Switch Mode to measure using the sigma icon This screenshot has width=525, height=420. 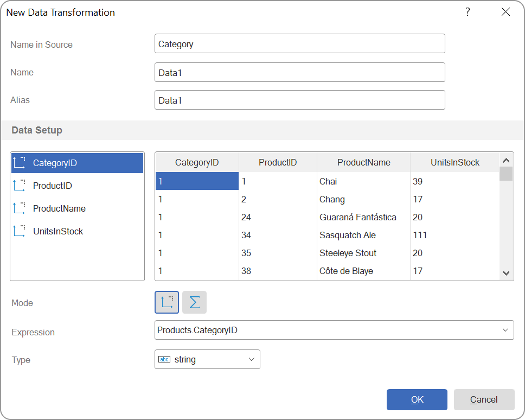pyautogui.click(x=194, y=302)
